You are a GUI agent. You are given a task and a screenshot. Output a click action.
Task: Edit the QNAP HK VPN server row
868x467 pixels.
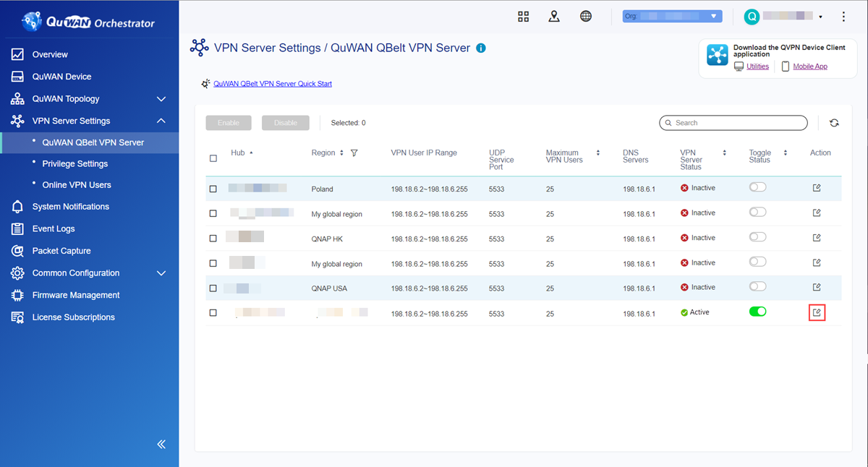[x=817, y=238]
